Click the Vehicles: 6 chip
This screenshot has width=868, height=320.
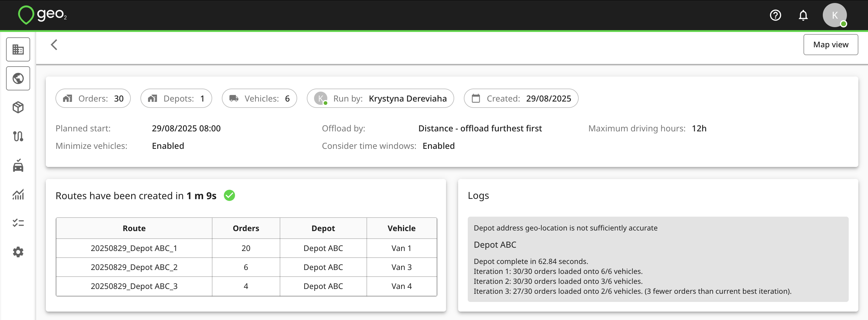(x=259, y=98)
